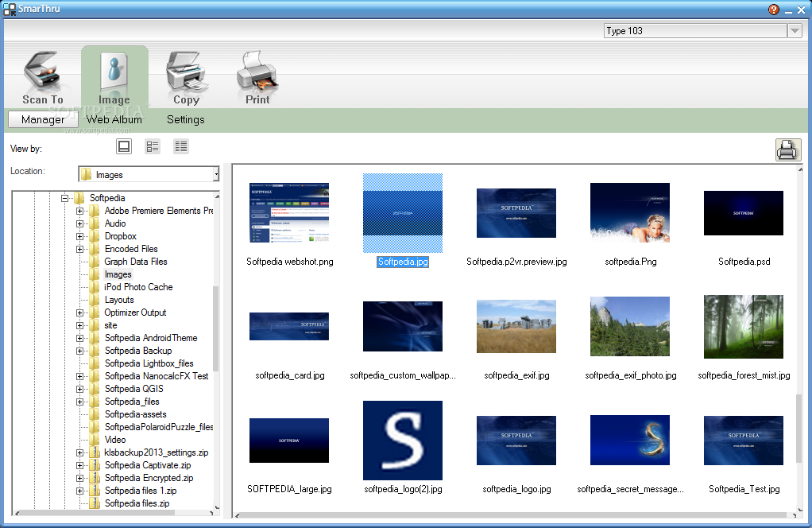Expand the Softpedia Backup node
The height and width of the screenshot is (528, 812).
[79, 351]
